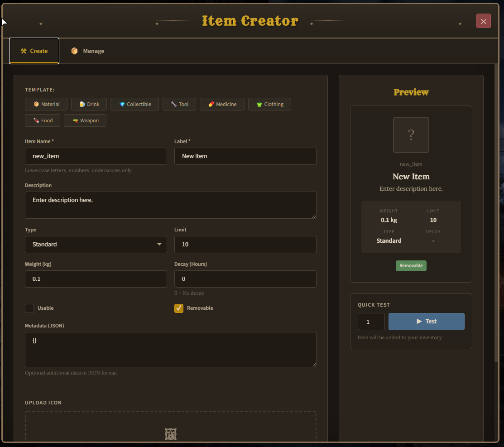
Task: Click the Upload Icon drop zone
Action: pos(171,433)
